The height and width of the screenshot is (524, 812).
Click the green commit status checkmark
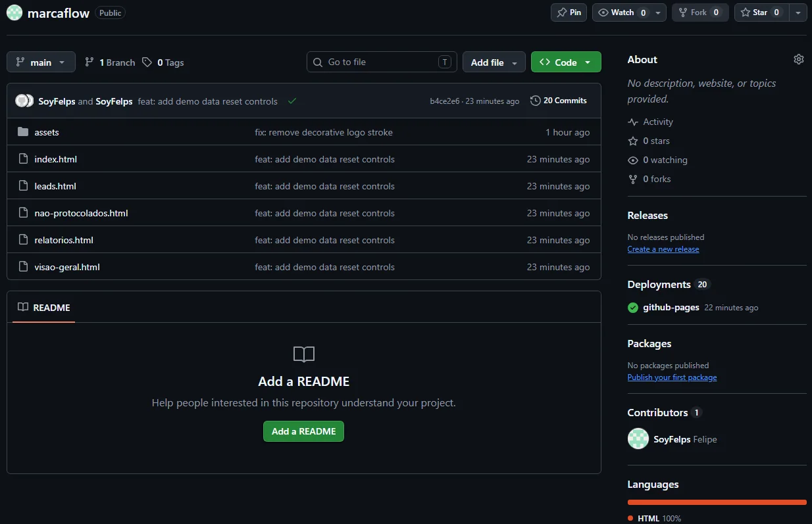pyautogui.click(x=292, y=101)
